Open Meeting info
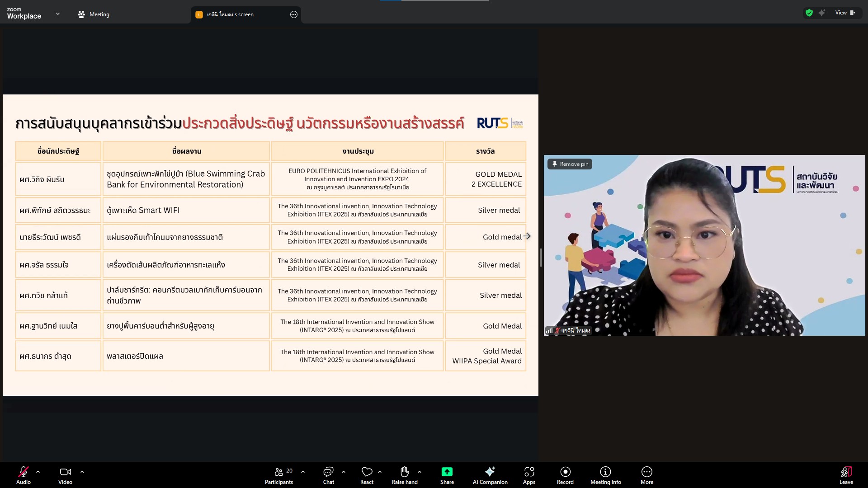This screenshot has width=868, height=488. tap(605, 474)
